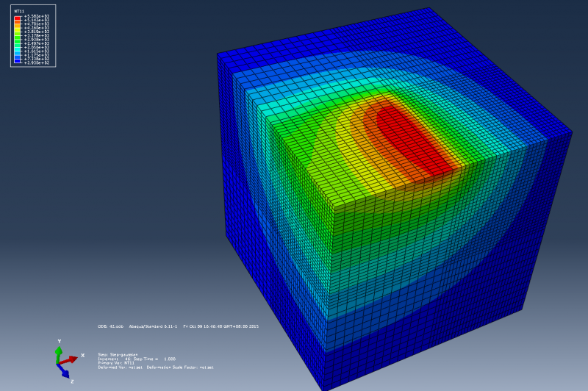Select the red legend color band
Viewport: 588px width, 391px height.
17,18
